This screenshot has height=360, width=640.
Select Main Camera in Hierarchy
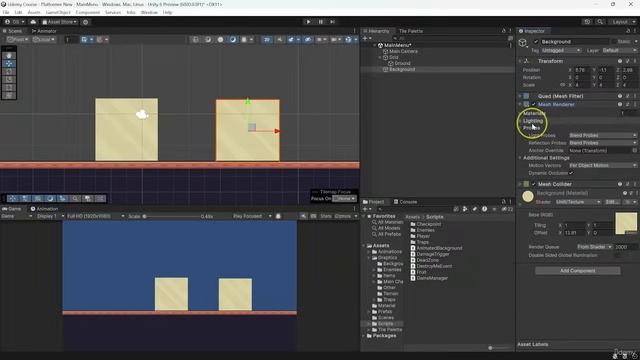(403, 51)
